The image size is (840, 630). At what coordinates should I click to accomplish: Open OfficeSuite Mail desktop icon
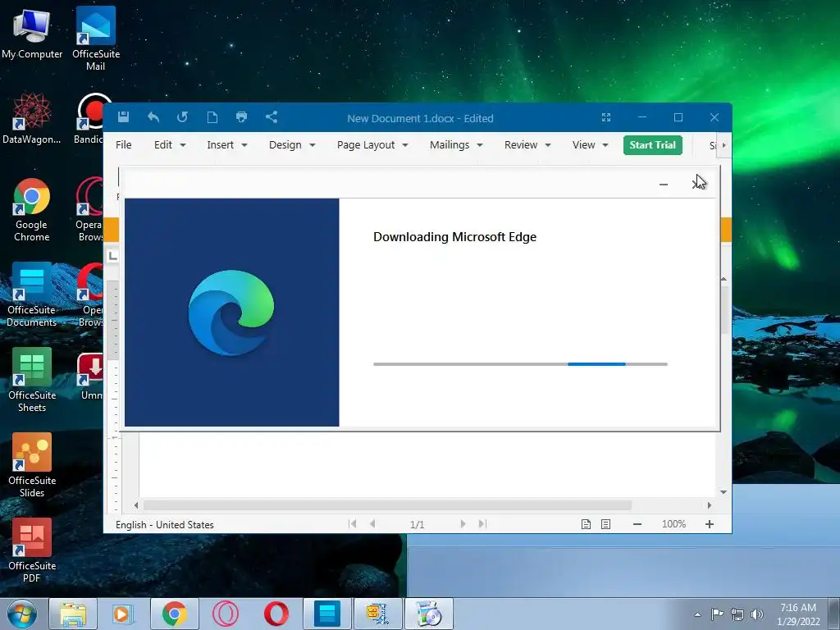point(96,39)
